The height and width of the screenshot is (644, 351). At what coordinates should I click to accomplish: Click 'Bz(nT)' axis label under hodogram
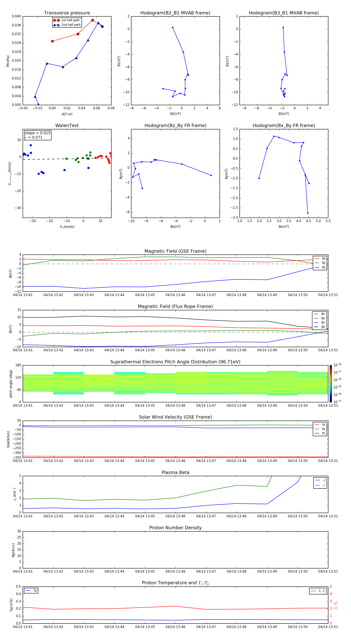click(x=175, y=227)
